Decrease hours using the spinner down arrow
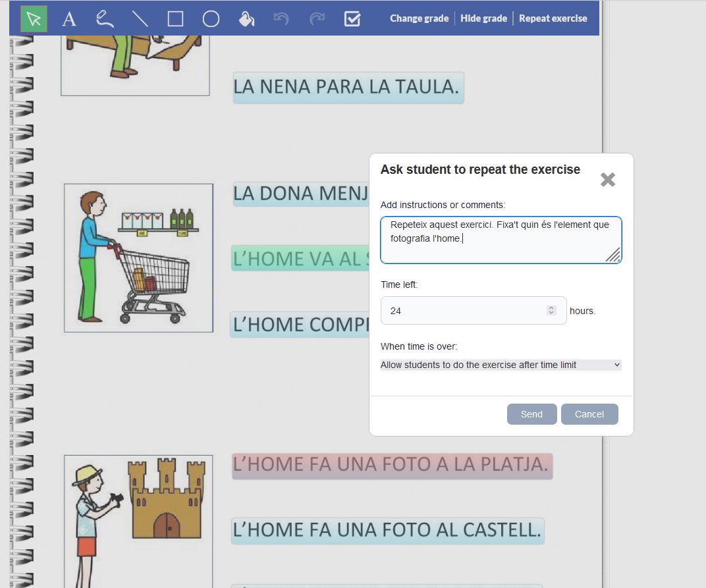 tap(551, 313)
